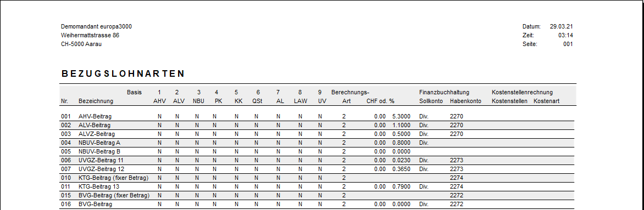
Task: Click the BEZUGSLOHNARTEN report title
Action: coord(123,74)
